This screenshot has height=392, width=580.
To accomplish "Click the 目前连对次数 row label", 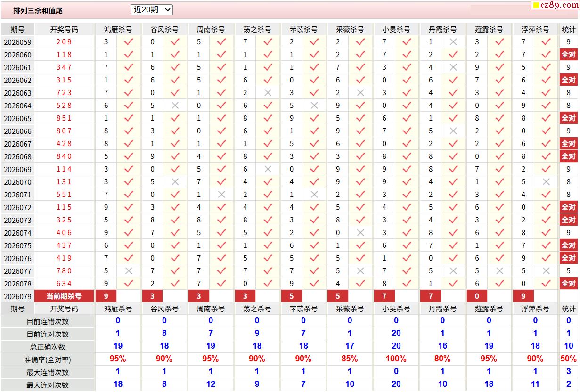I will click(48, 335).
